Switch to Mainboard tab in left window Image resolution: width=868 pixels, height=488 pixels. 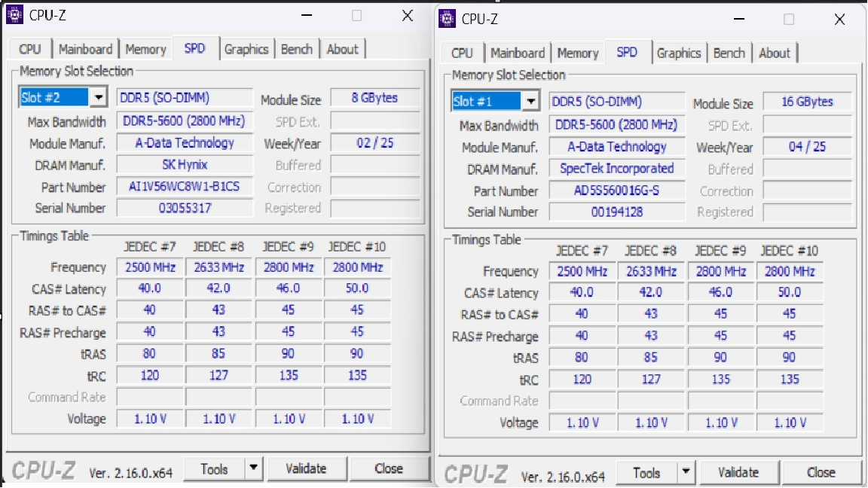pyautogui.click(x=85, y=49)
